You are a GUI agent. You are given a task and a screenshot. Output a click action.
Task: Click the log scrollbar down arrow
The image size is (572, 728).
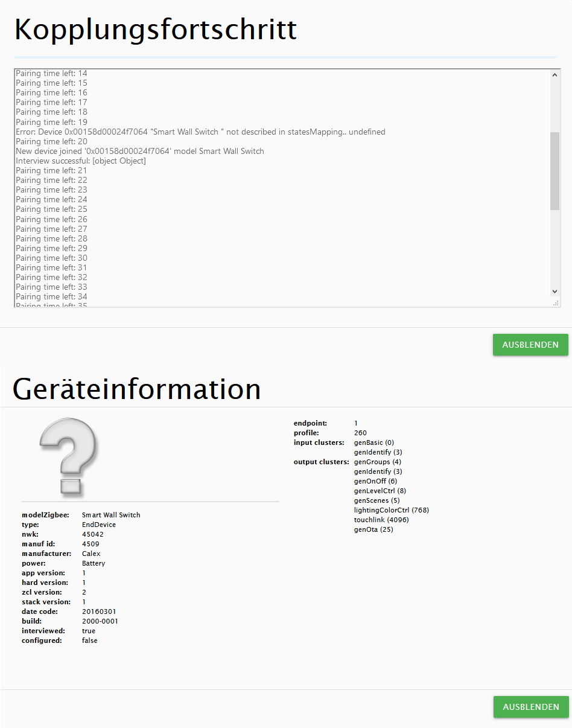[x=555, y=292]
